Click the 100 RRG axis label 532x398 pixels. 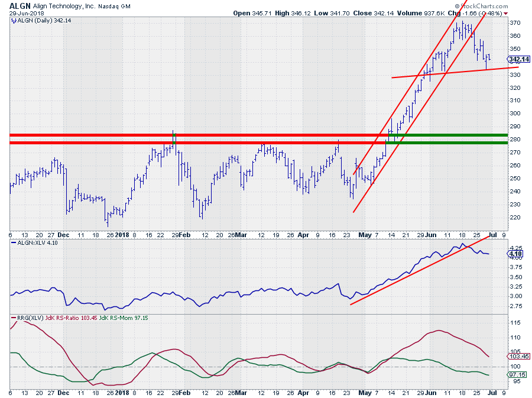[x=515, y=367]
